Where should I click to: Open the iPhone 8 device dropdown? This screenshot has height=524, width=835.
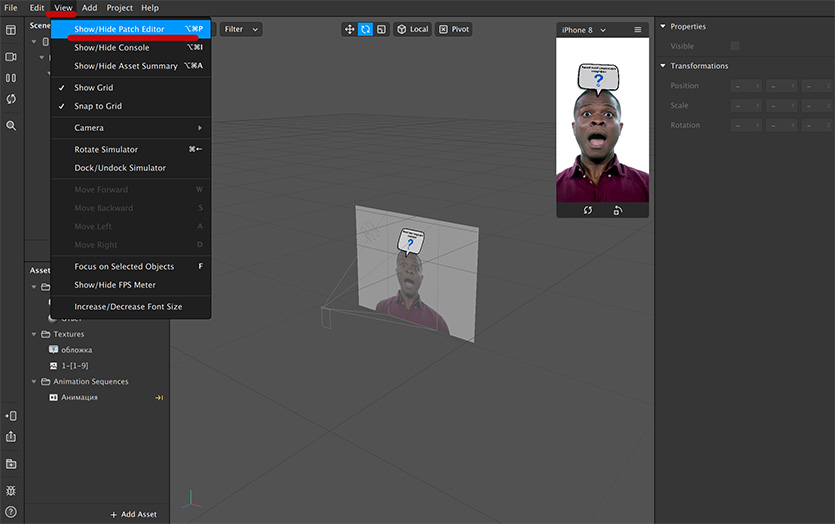584,30
